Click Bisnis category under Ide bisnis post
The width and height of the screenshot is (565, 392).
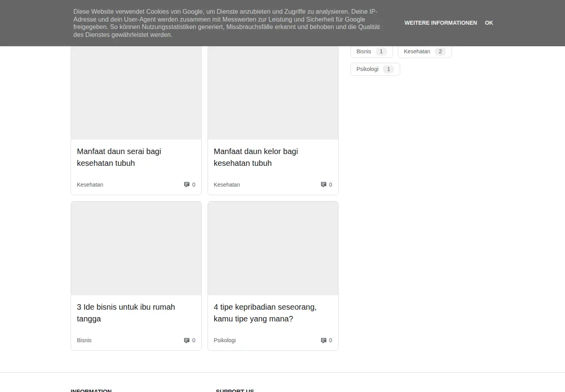click(x=84, y=340)
